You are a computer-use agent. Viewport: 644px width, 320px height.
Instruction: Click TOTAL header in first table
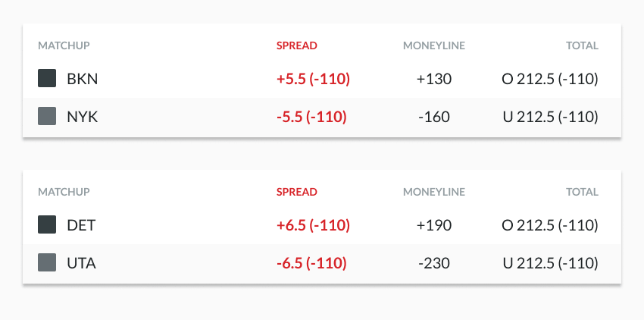[583, 45]
